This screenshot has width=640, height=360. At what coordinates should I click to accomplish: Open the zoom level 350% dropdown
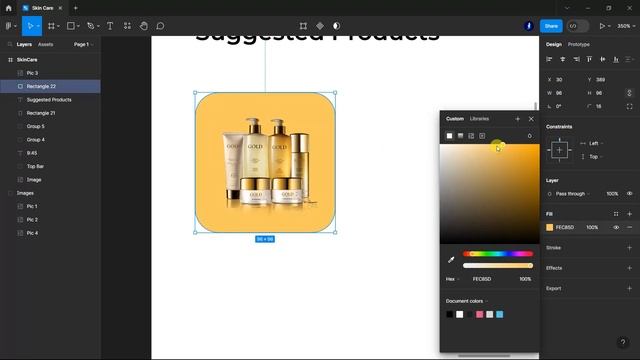[626, 26]
